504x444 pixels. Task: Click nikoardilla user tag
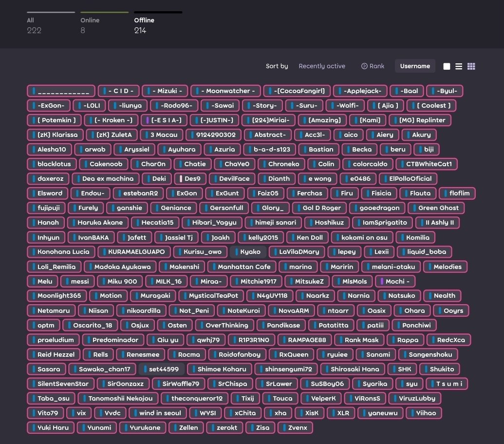click(x=141, y=311)
